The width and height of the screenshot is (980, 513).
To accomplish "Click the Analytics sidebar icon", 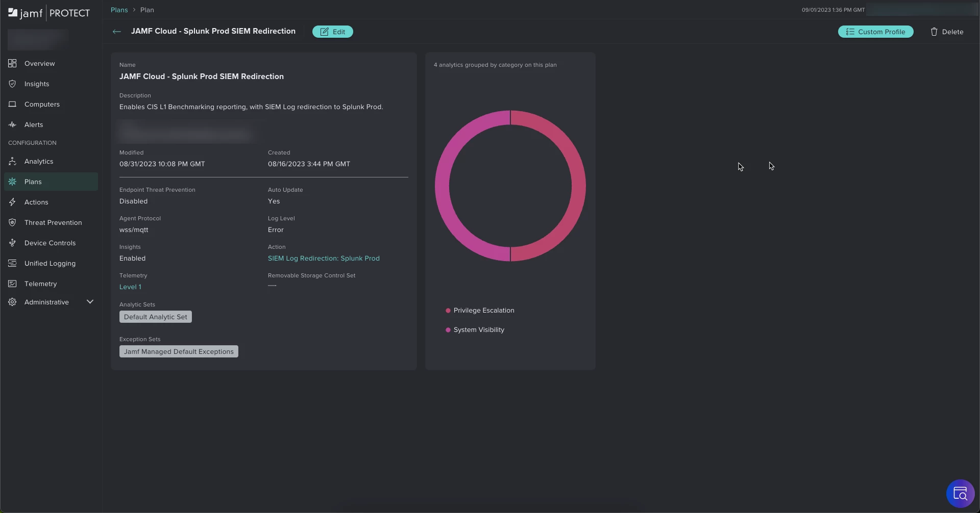I will click(x=12, y=161).
